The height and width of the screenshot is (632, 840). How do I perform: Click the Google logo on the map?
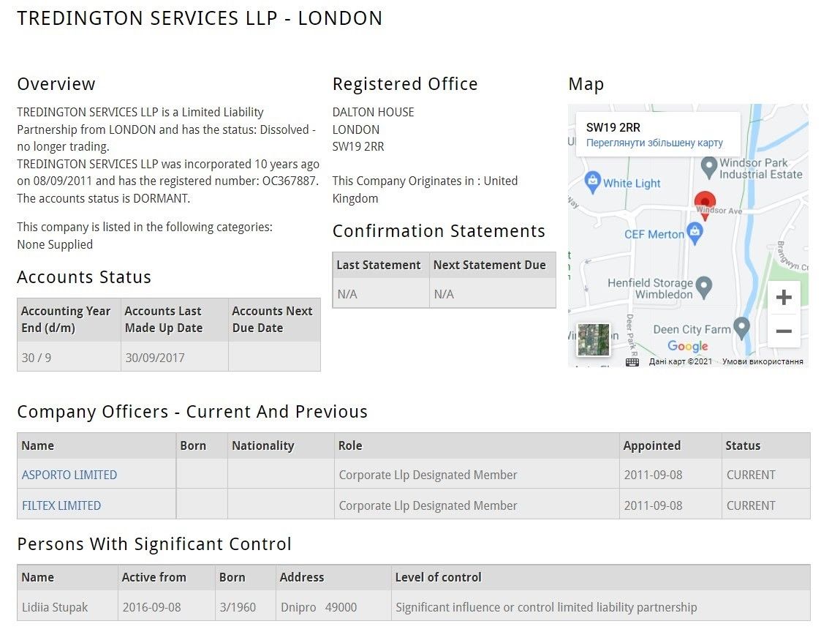(x=688, y=346)
